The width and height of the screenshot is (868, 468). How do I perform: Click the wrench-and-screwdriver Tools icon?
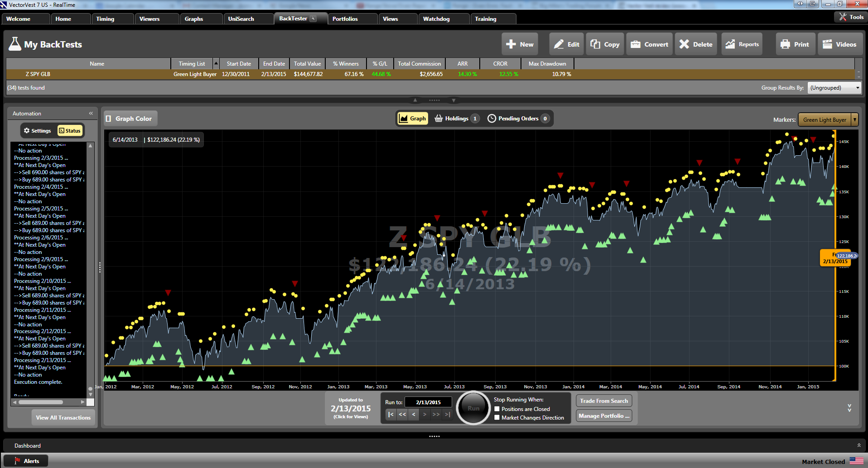point(843,17)
